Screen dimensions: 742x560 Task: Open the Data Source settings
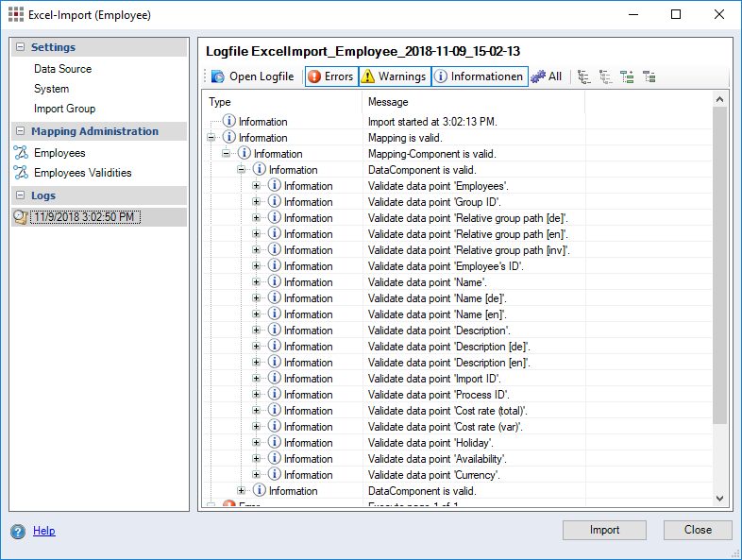[62, 69]
